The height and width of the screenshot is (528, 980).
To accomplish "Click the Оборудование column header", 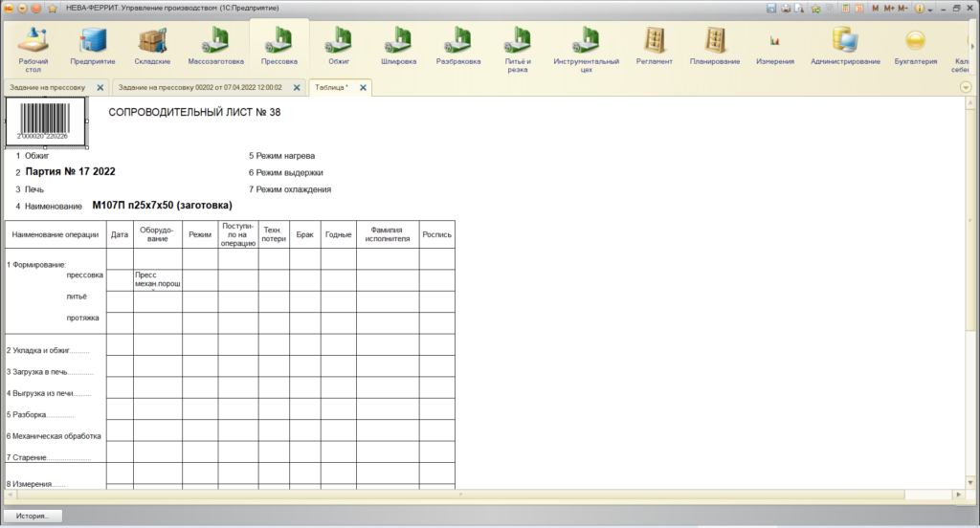I will click(157, 235).
